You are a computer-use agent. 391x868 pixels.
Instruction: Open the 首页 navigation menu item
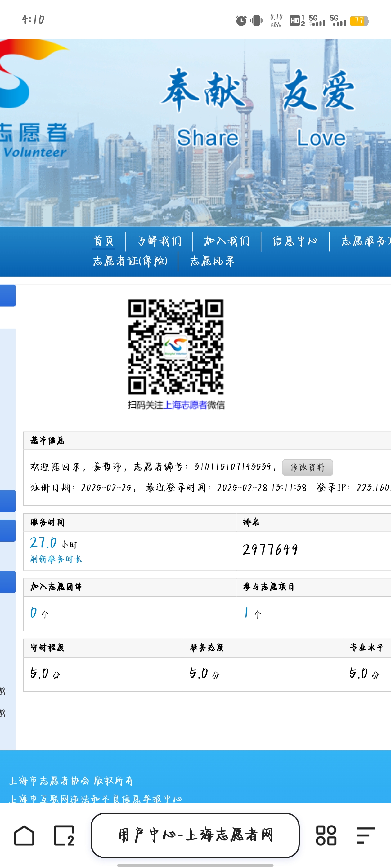pyautogui.click(x=103, y=241)
